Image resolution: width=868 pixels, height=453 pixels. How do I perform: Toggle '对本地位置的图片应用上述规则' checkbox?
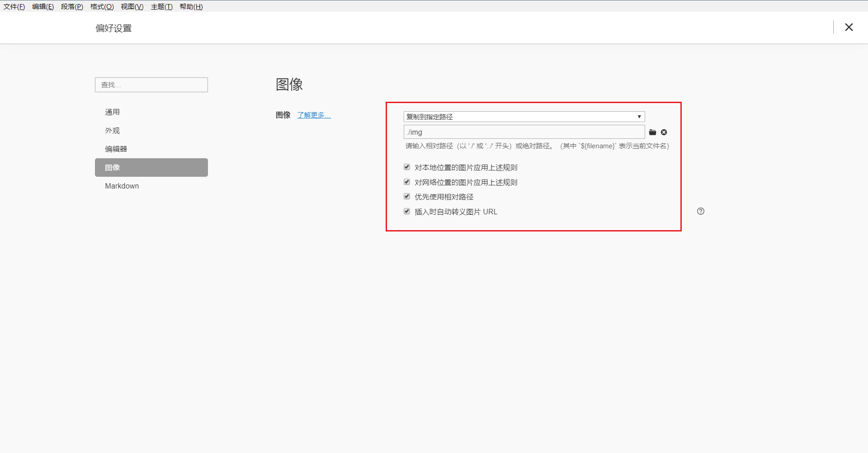pyautogui.click(x=407, y=167)
